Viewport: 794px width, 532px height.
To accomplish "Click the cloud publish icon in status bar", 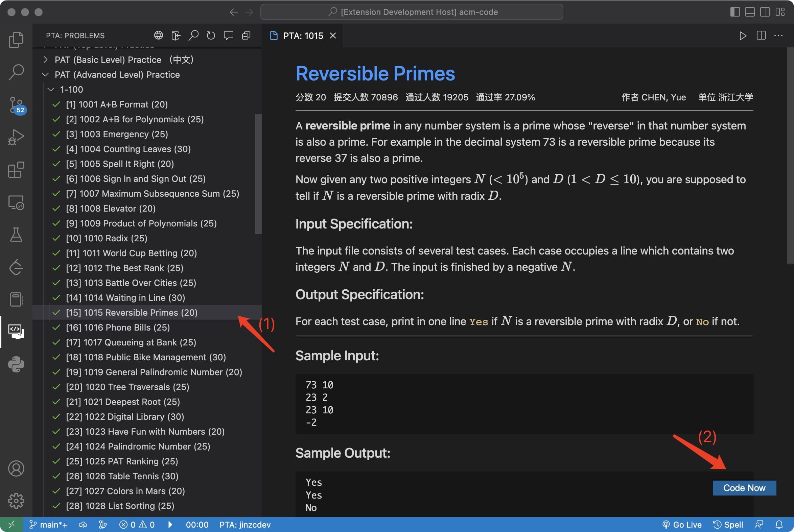I will [x=83, y=525].
